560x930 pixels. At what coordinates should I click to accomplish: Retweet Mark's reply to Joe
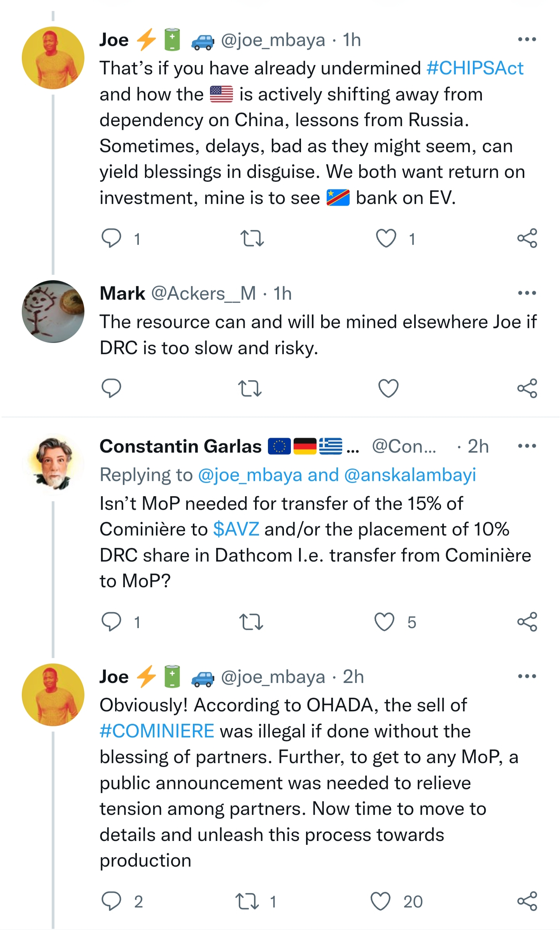[250, 388]
